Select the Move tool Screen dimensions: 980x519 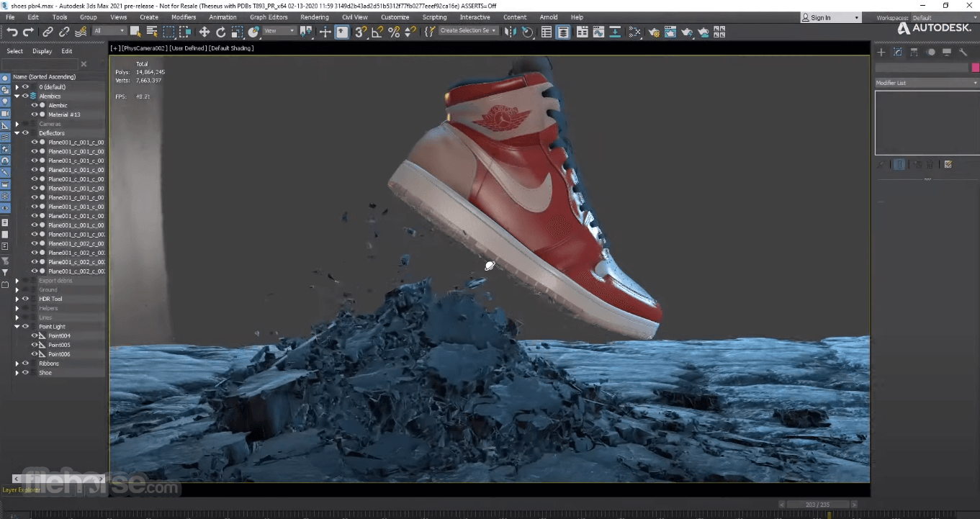point(205,31)
